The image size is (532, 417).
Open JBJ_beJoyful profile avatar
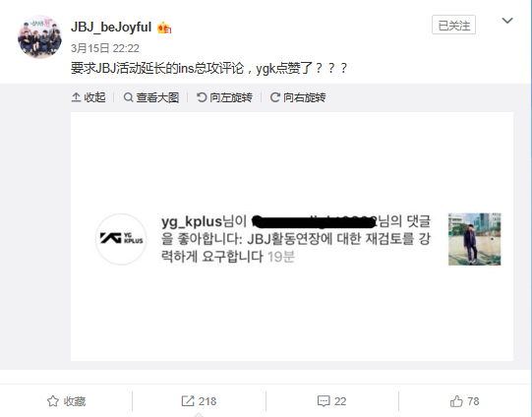tap(39, 36)
